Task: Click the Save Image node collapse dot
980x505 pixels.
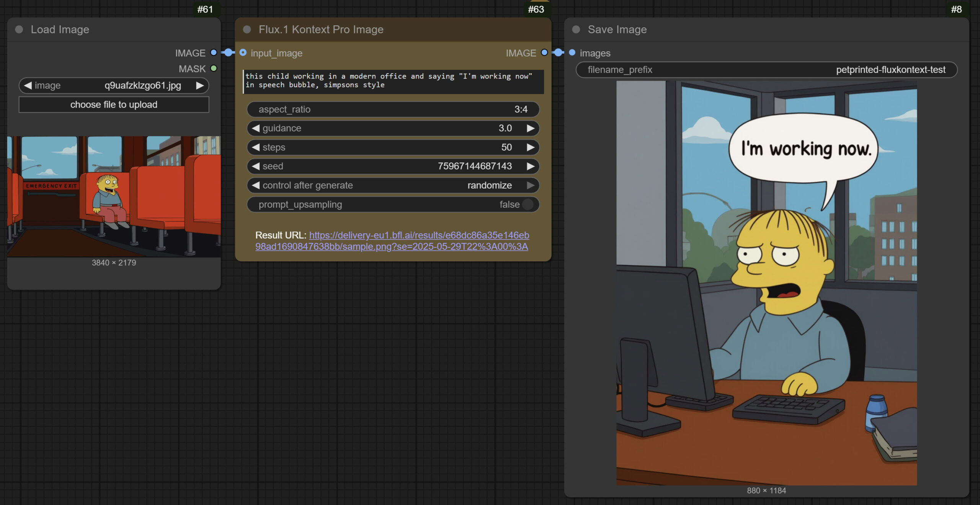Action: [576, 30]
